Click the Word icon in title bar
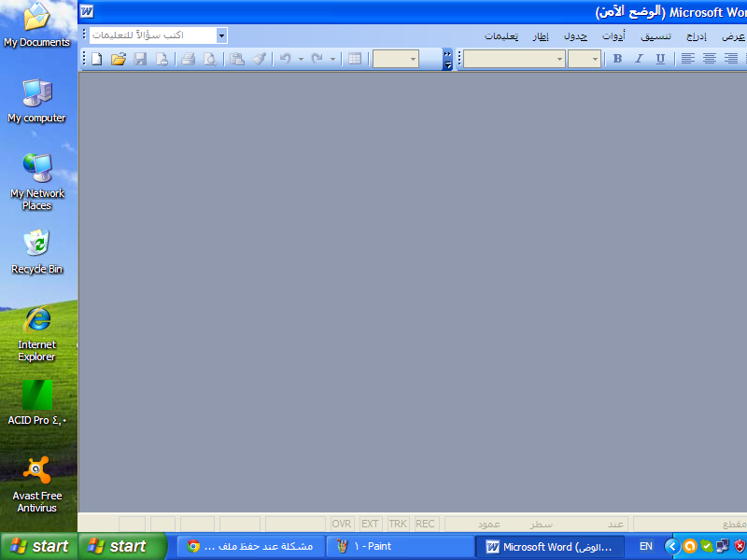 tap(87, 11)
